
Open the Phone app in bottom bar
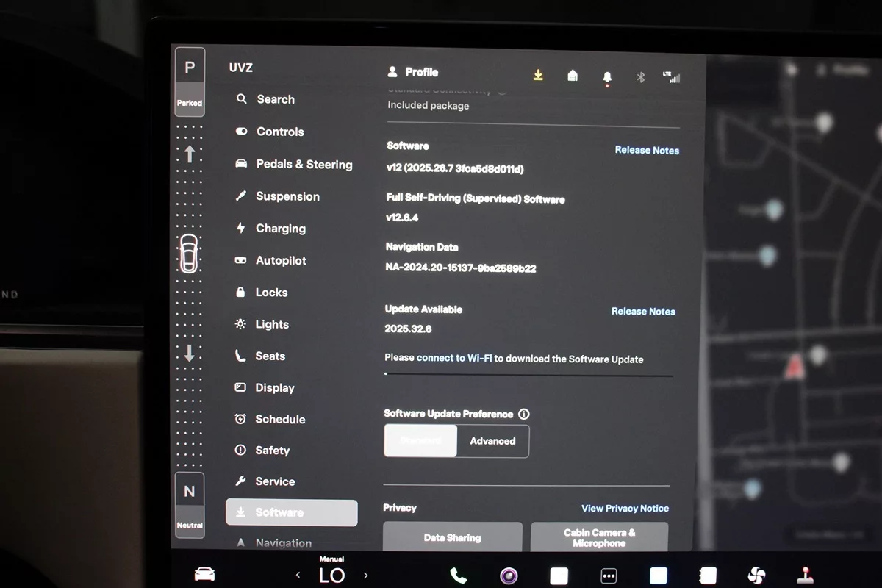tap(458, 576)
